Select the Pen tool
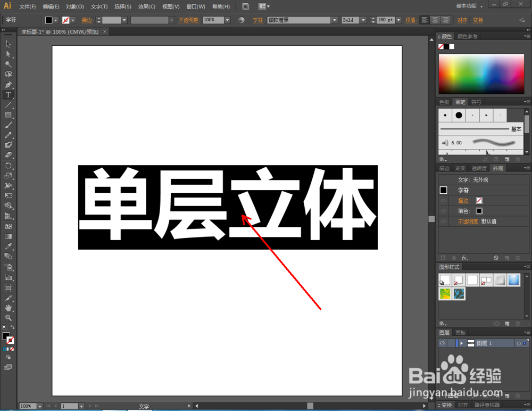The width and height of the screenshot is (532, 411). click(x=9, y=85)
